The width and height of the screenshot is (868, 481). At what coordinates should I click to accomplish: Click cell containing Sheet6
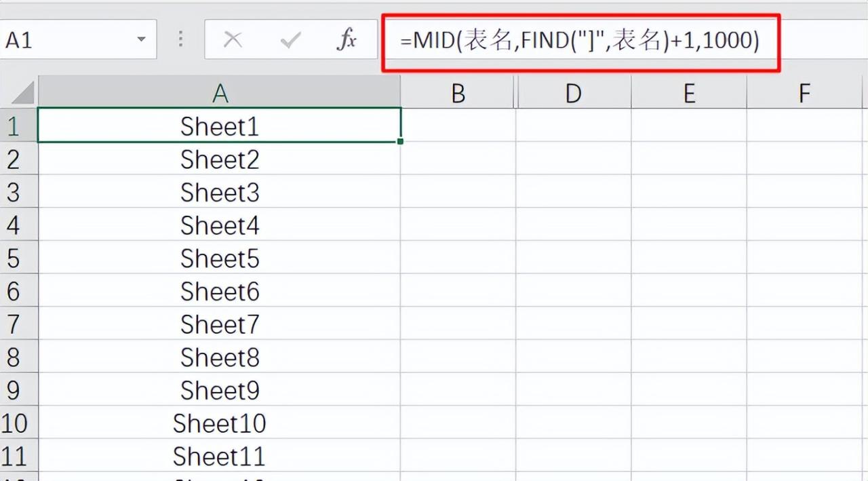click(x=220, y=291)
